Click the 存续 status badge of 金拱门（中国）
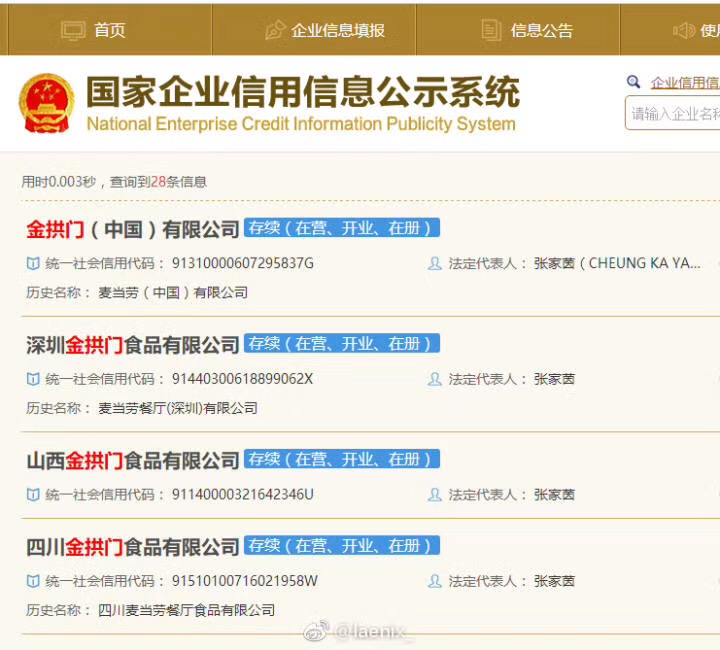720x650 pixels. 342,228
